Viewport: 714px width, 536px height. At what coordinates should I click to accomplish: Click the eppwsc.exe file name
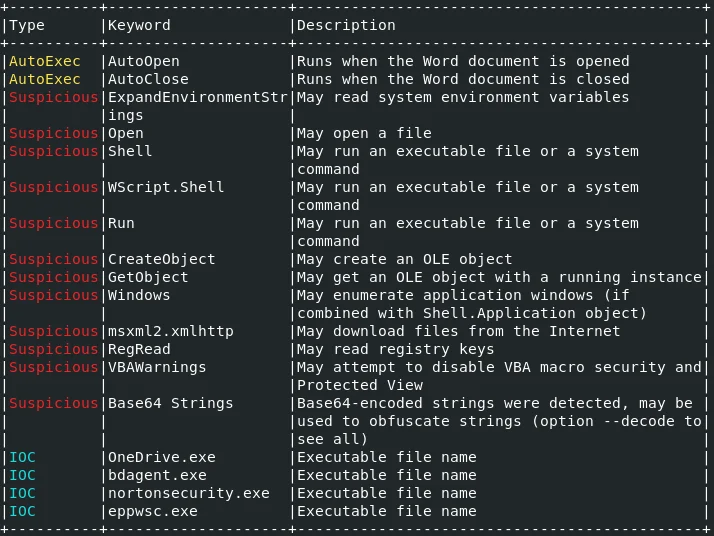coord(153,511)
